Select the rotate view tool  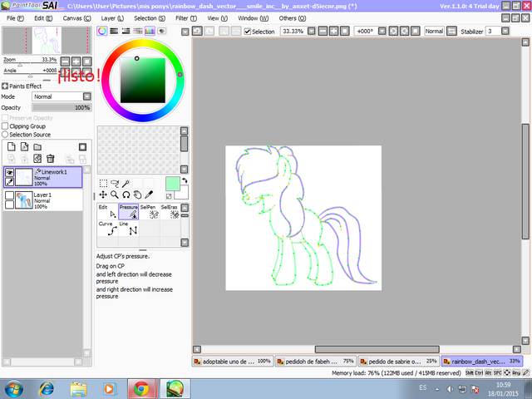126,195
